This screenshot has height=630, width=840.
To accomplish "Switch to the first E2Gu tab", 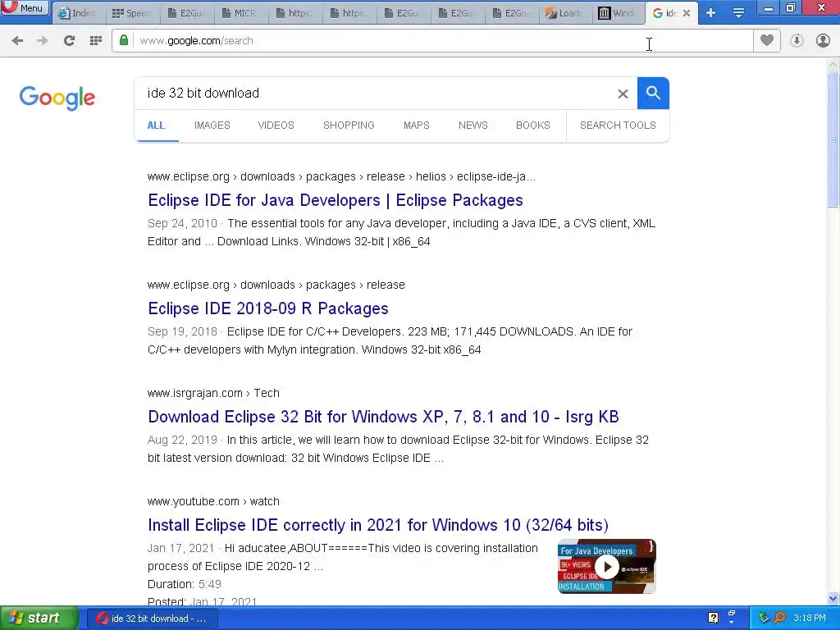I will click(x=187, y=13).
